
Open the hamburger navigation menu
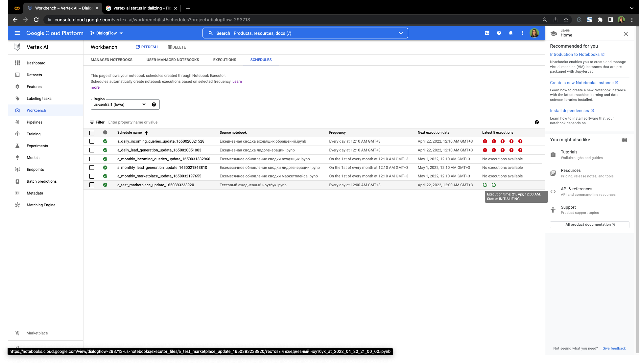point(17,33)
